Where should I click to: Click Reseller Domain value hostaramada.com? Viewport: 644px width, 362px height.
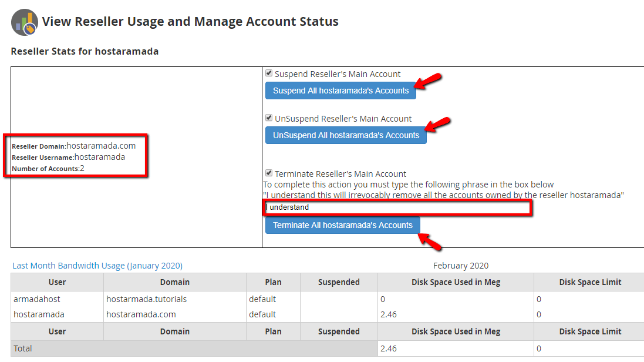[101, 146]
